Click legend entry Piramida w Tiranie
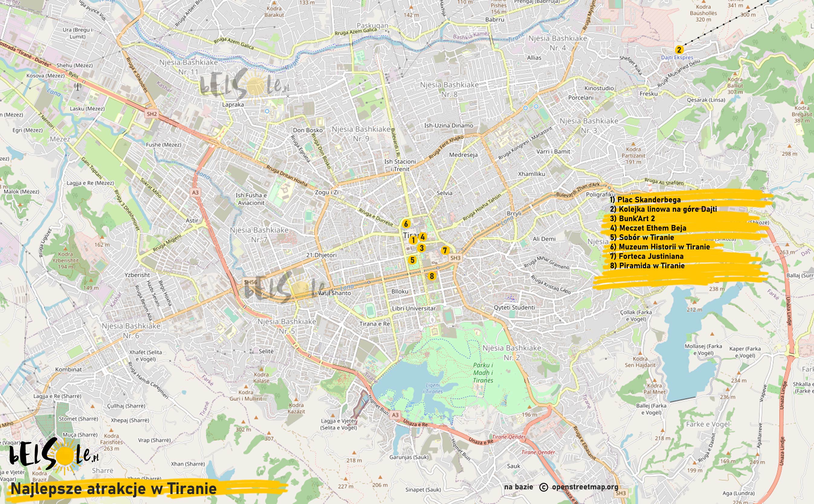The width and height of the screenshot is (814, 504). 647,266
